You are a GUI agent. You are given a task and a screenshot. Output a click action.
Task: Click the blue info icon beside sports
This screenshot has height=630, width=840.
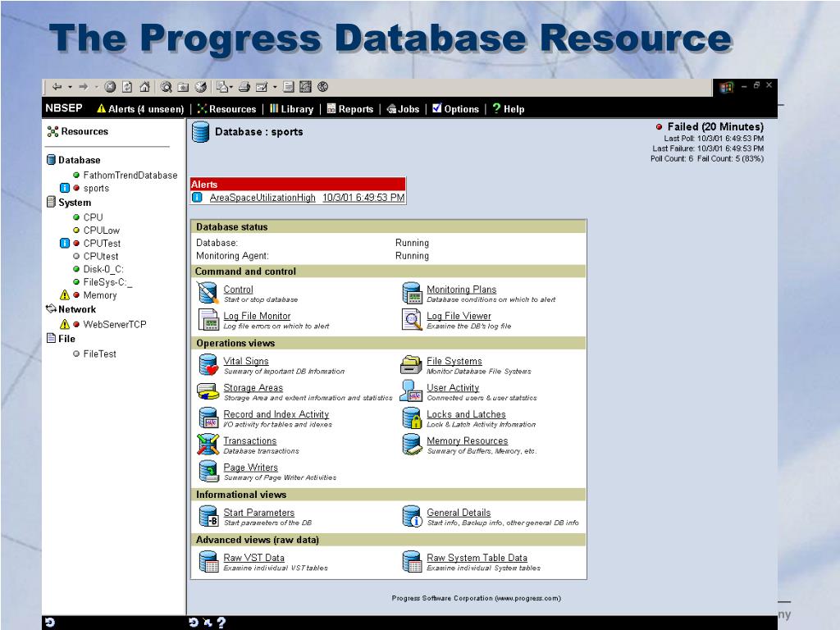[x=64, y=188]
